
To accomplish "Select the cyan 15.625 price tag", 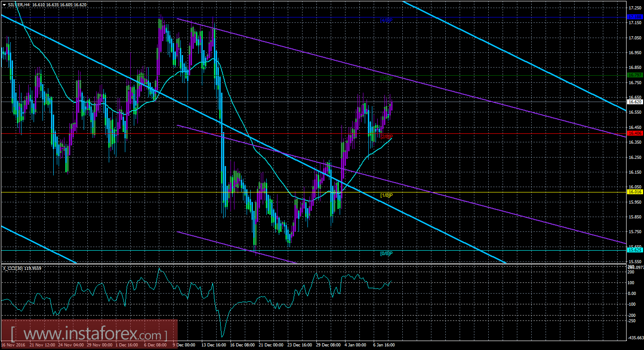I will tap(635, 250).
